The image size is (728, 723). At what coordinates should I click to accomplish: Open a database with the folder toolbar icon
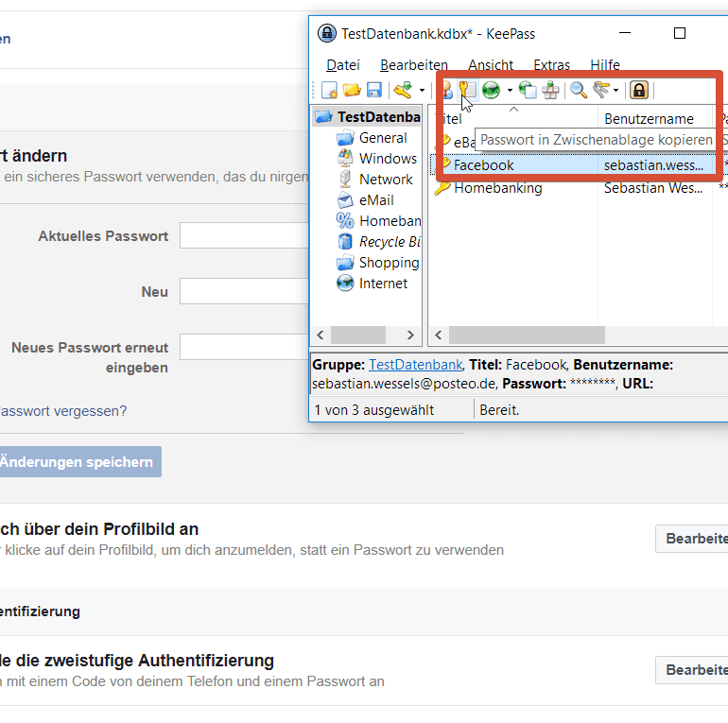[352, 90]
